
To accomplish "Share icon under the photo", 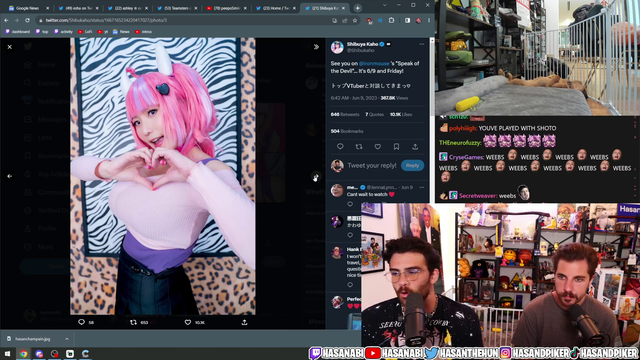I will coord(244,322).
